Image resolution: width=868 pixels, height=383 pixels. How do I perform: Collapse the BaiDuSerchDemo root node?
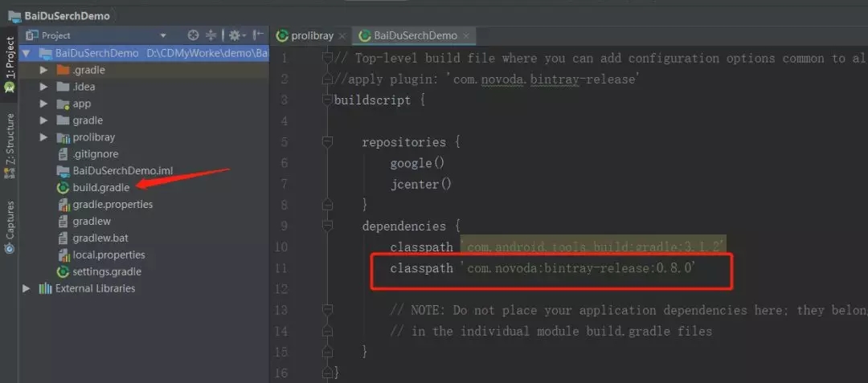coord(26,54)
